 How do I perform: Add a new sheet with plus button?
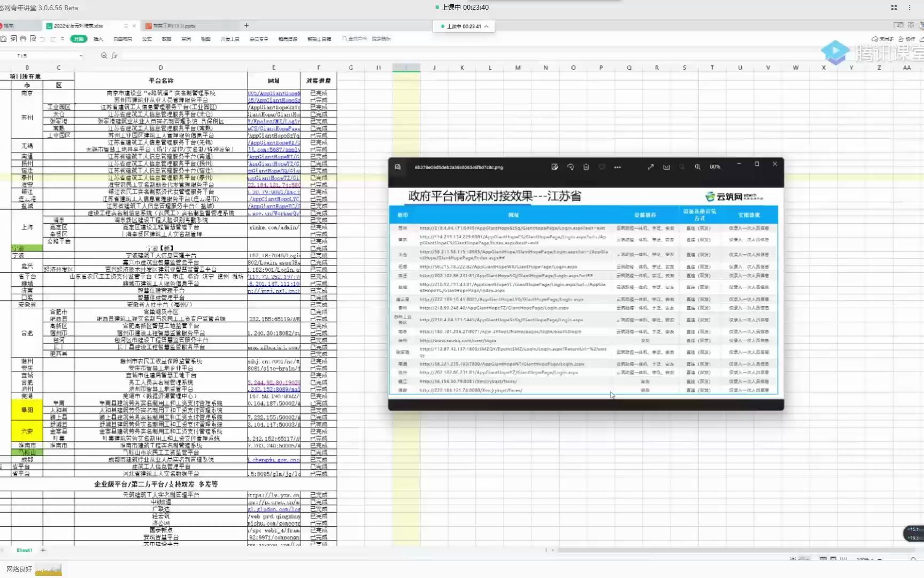[x=43, y=550]
